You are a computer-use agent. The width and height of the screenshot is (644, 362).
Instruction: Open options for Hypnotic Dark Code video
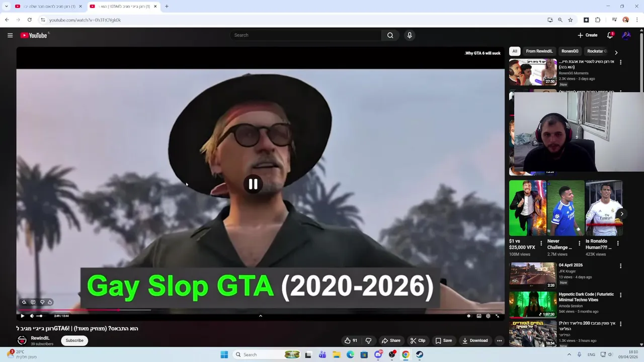[620, 295]
